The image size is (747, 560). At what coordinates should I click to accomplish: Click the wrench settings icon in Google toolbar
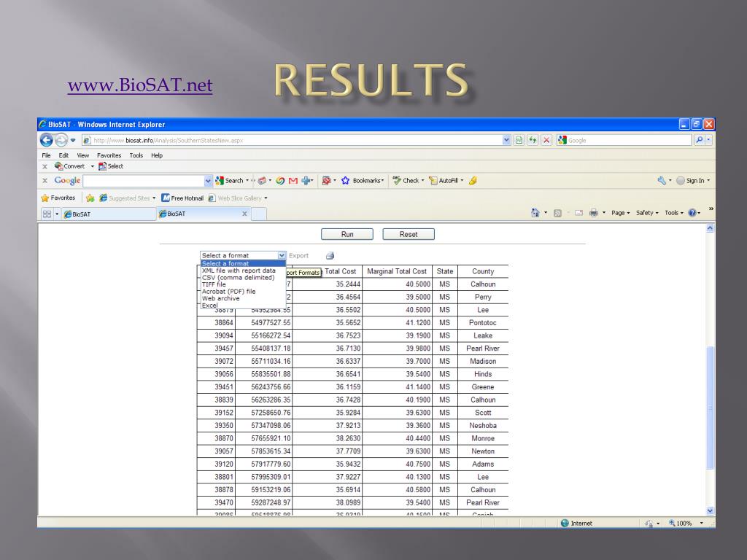pos(662,181)
